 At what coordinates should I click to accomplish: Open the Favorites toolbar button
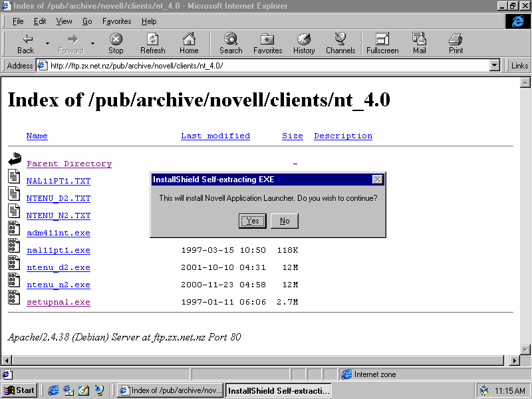pos(268,44)
